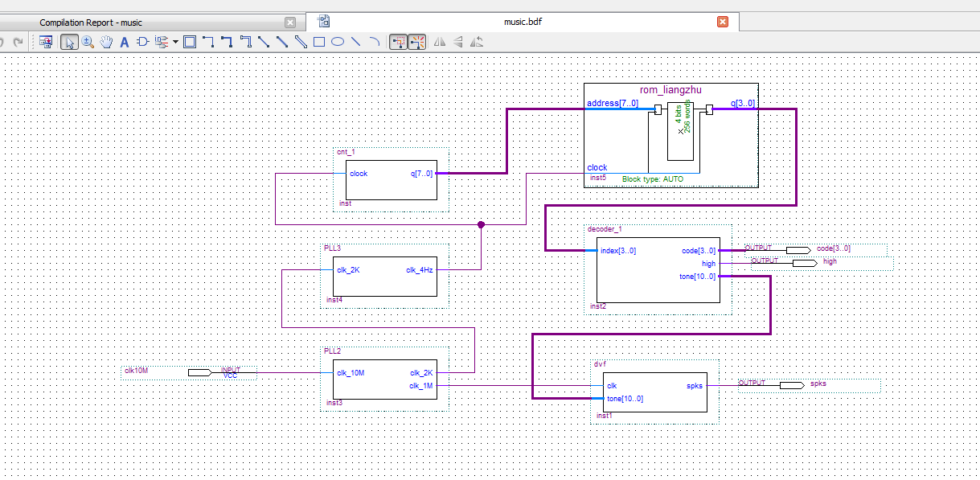Image resolution: width=980 pixels, height=480 pixels.
Task: Select the Oval drawing tool
Action: pyautogui.click(x=338, y=42)
